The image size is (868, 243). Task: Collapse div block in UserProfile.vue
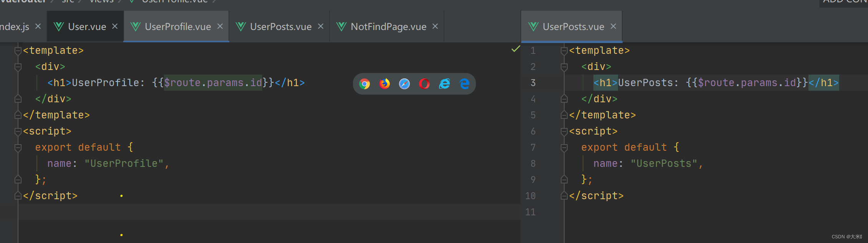[18, 67]
